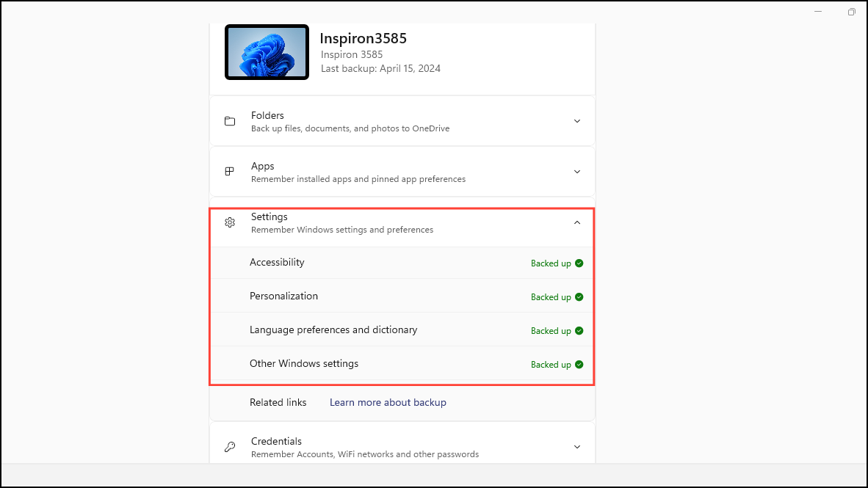Click the Credentials key icon

click(230, 446)
